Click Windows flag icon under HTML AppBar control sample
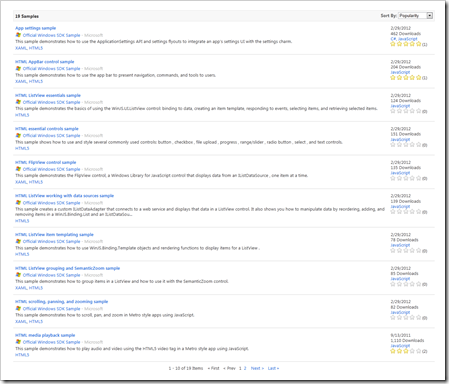449x384 pixels. click(x=18, y=68)
